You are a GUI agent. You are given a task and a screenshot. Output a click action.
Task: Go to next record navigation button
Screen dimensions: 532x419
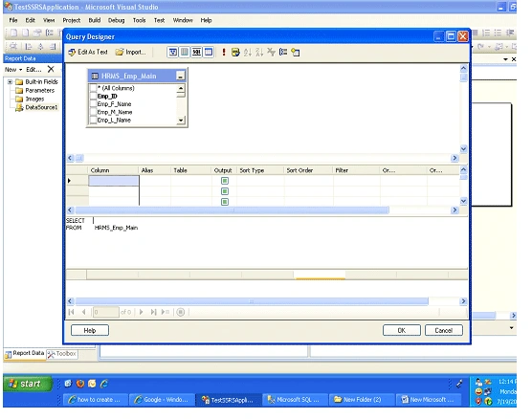(x=142, y=312)
